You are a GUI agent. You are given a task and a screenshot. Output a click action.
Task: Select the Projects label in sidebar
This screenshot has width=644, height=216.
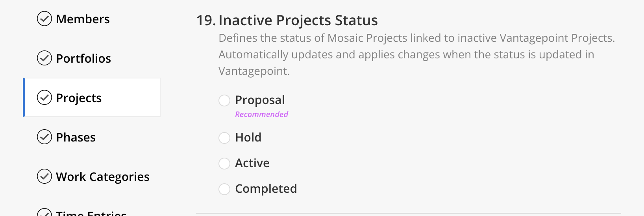point(79,98)
